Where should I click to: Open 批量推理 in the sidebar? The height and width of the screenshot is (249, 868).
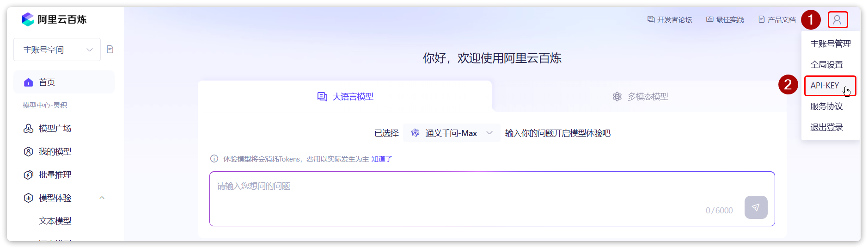tap(64, 174)
